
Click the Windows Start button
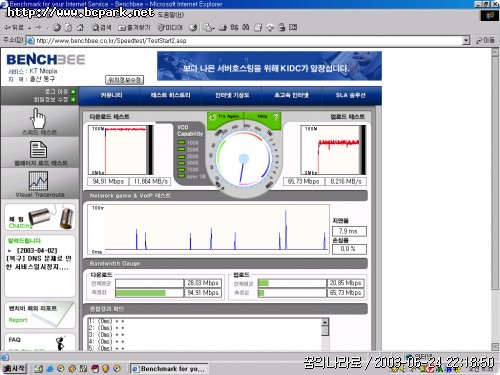click(x=14, y=368)
